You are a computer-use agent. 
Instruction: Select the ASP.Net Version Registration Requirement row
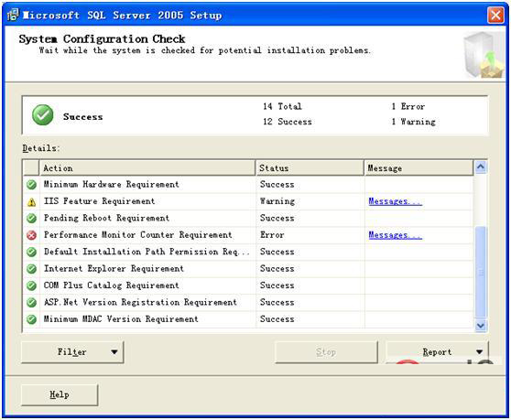point(248,302)
